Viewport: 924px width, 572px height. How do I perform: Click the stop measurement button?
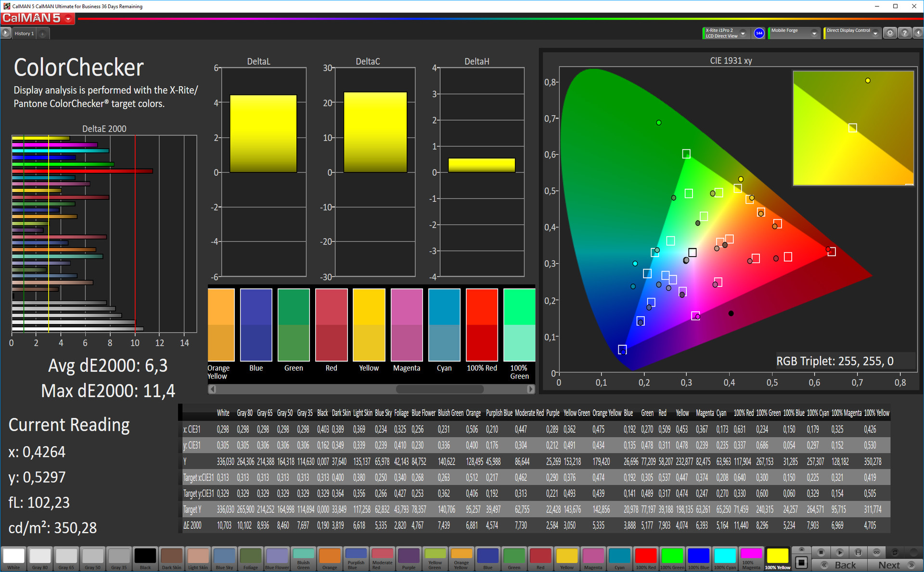pyautogui.click(x=821, y=552)
